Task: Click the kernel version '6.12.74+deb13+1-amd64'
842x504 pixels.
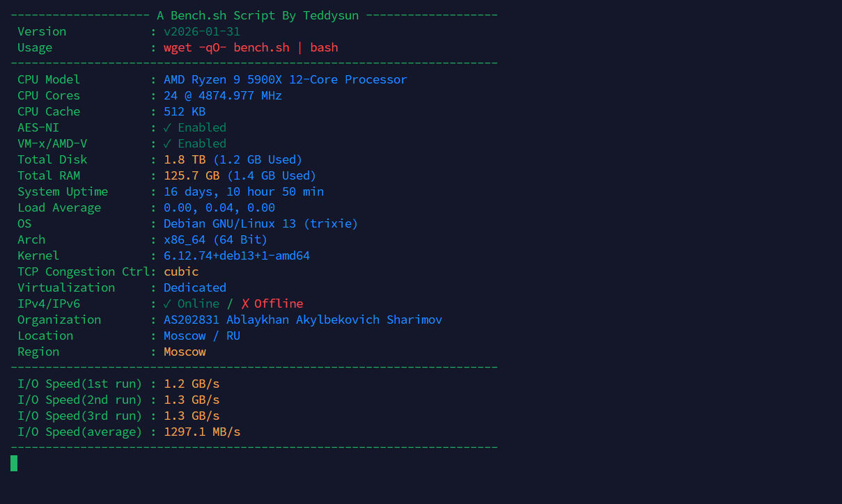Action: click(237, 255)
